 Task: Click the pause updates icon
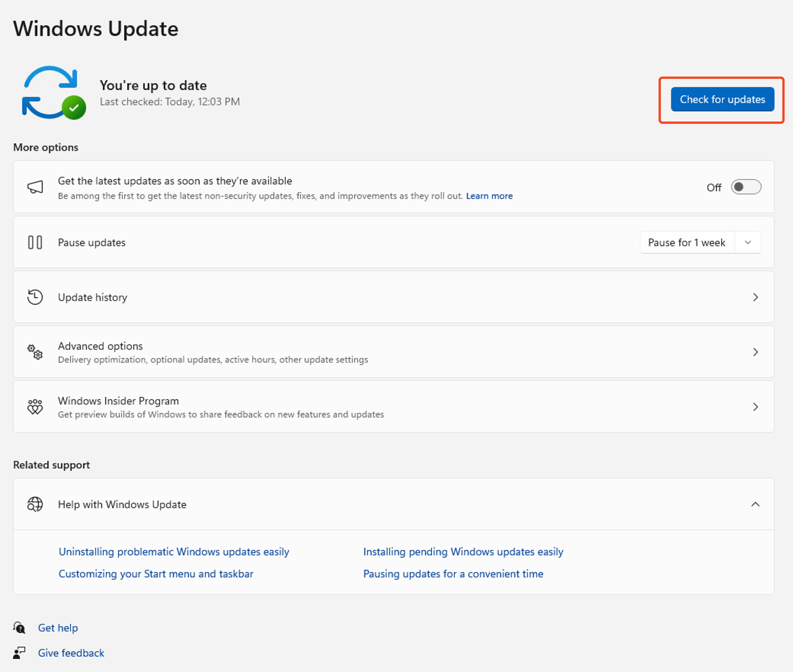click(x=35, y=242)
